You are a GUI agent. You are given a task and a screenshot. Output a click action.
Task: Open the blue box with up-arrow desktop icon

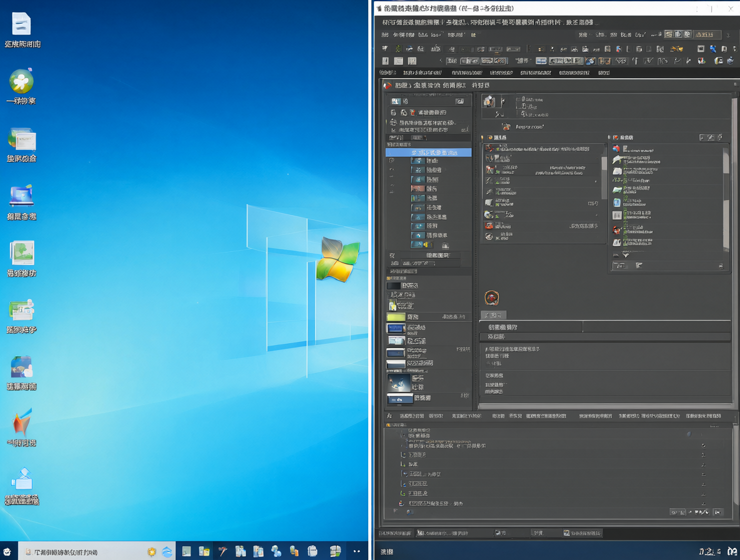[x=22, y=479]
